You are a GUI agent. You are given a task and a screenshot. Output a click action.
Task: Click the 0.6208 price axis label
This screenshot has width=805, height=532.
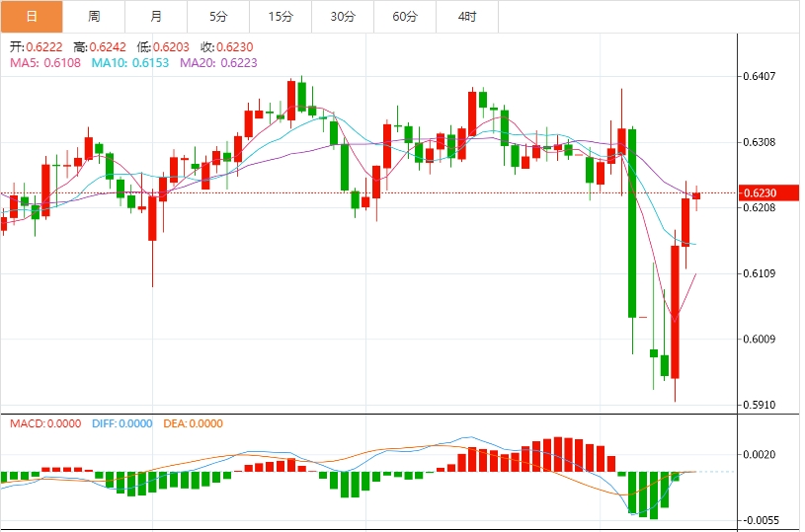(760, 208)
